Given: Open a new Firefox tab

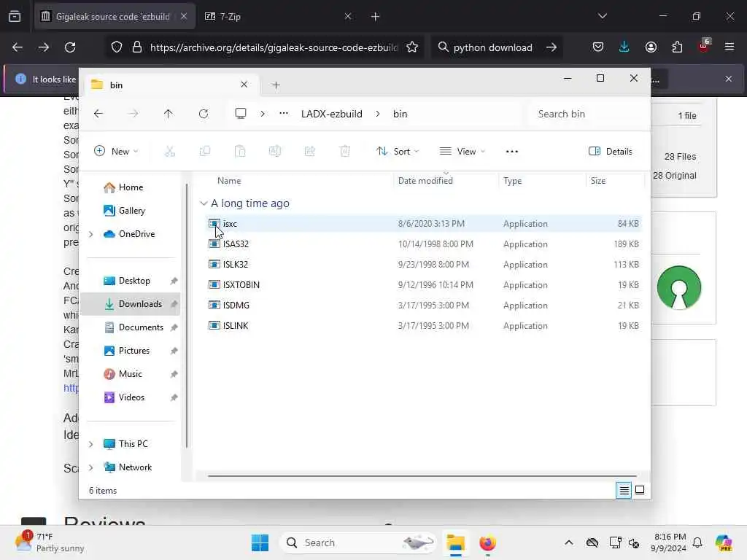Looking at the screenshot, I should (x=375, y=16).
